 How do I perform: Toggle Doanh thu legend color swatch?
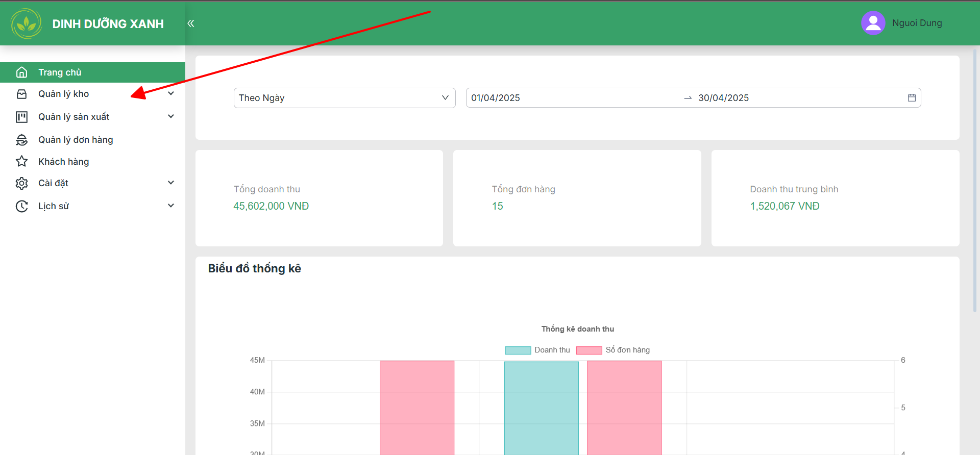(518, 350)
